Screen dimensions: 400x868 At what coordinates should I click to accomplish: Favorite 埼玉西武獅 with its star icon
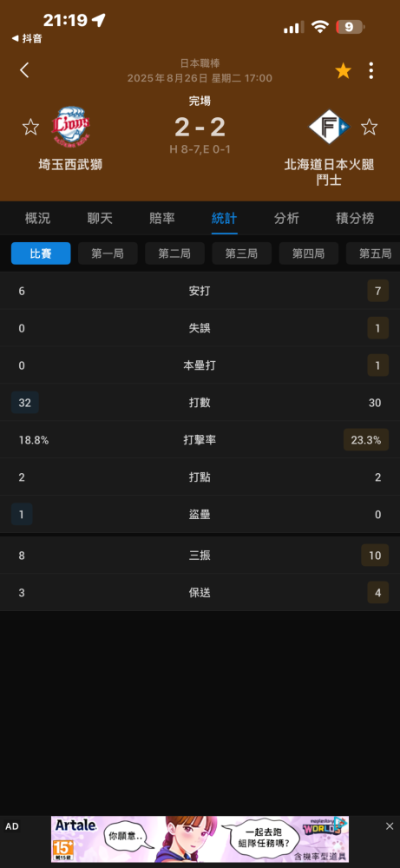30,127
